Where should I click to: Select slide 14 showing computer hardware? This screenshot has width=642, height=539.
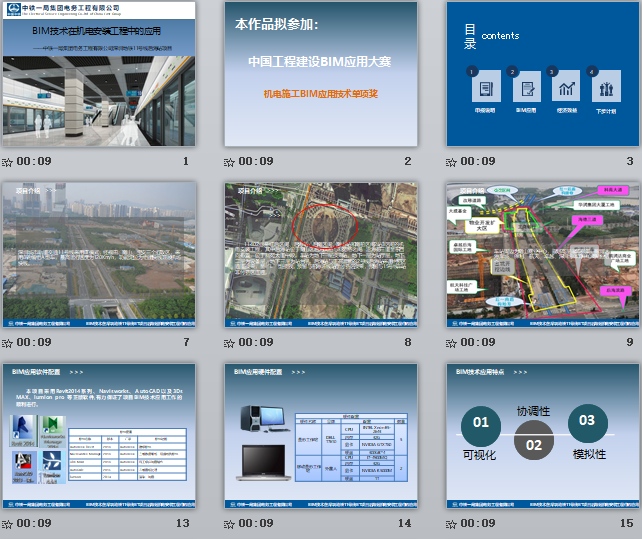coord(320,436)
